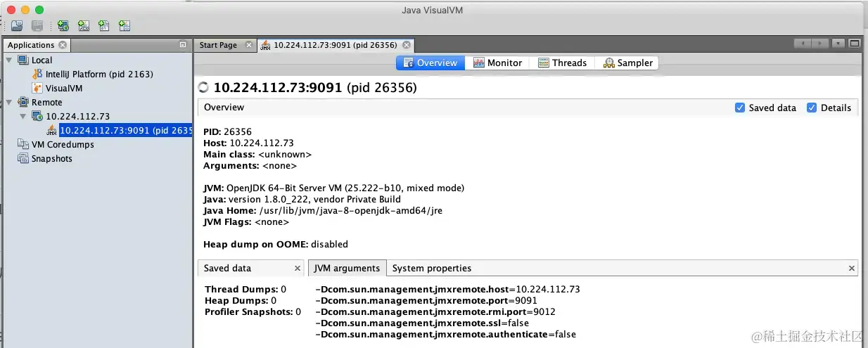Uncheck the Details checkbox
Viewport: 868px width, 348px height.
[x=812, y=108]
